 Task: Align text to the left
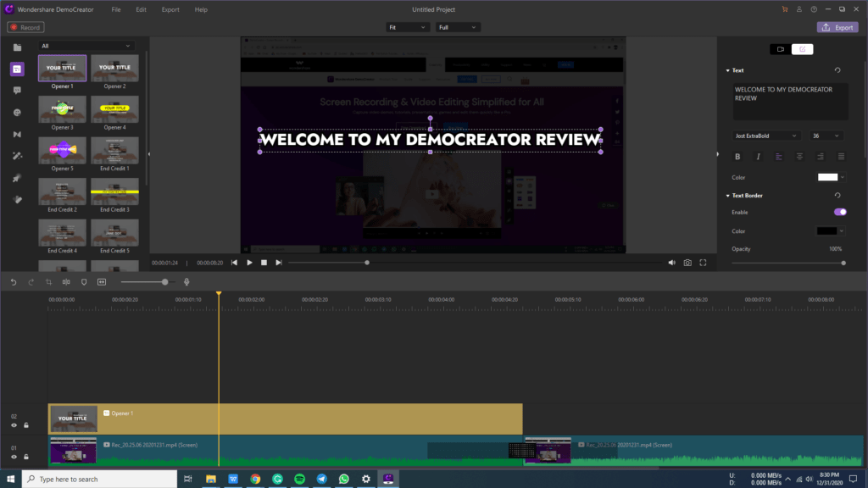779,157
